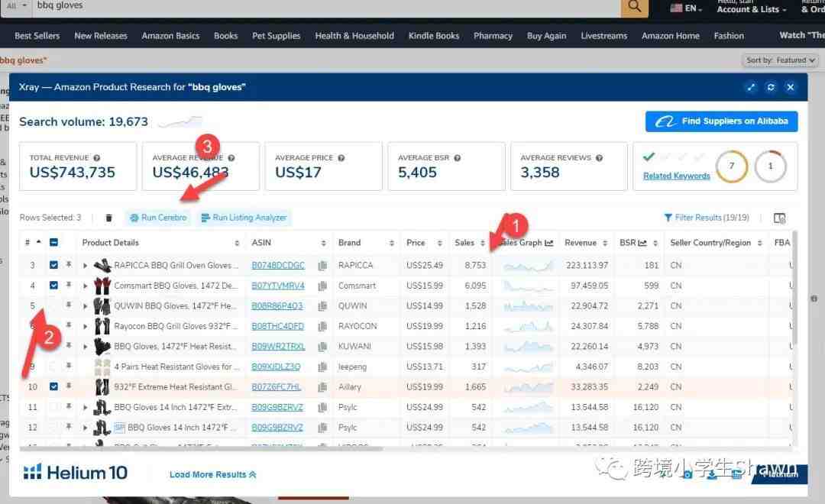
Task: Click the BSR column graph icon
Action: pyautogui.click(x=642, y=243)
